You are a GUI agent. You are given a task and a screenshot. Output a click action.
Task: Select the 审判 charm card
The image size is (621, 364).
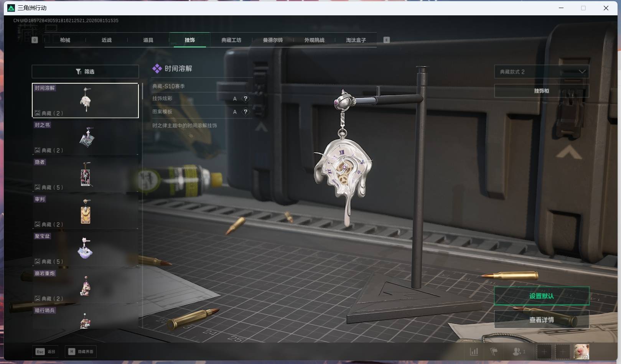click(85, 212)
